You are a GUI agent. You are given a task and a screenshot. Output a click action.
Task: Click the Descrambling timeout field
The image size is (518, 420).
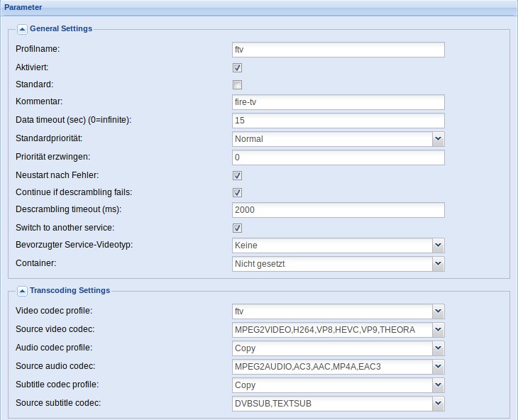click(338, 210)
